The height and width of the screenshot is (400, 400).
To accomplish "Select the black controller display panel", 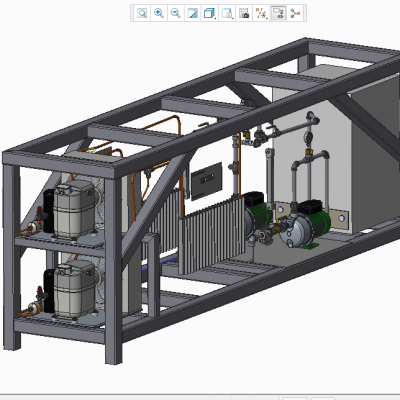I will pyautogui.click(x=207, y=181).
